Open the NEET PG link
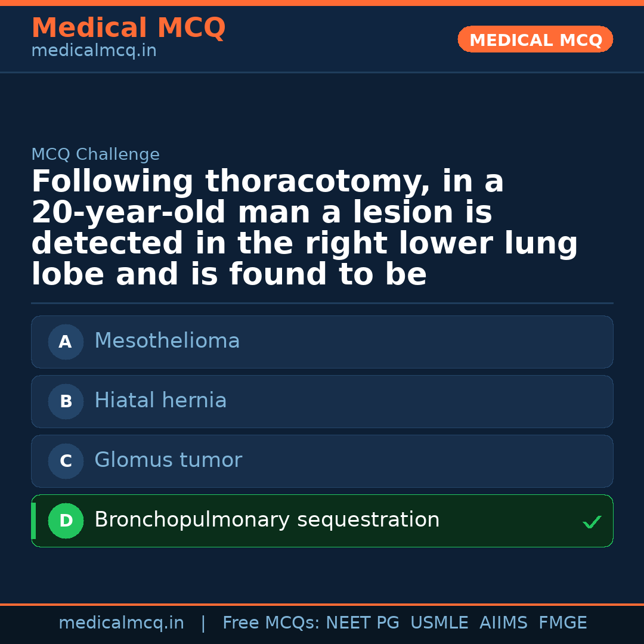 (362, 622)
